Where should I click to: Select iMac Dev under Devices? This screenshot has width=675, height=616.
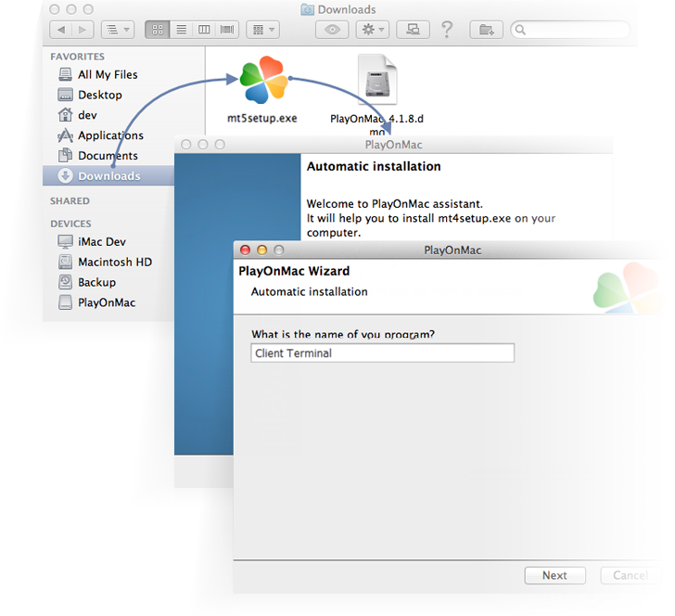coord(102,241)
